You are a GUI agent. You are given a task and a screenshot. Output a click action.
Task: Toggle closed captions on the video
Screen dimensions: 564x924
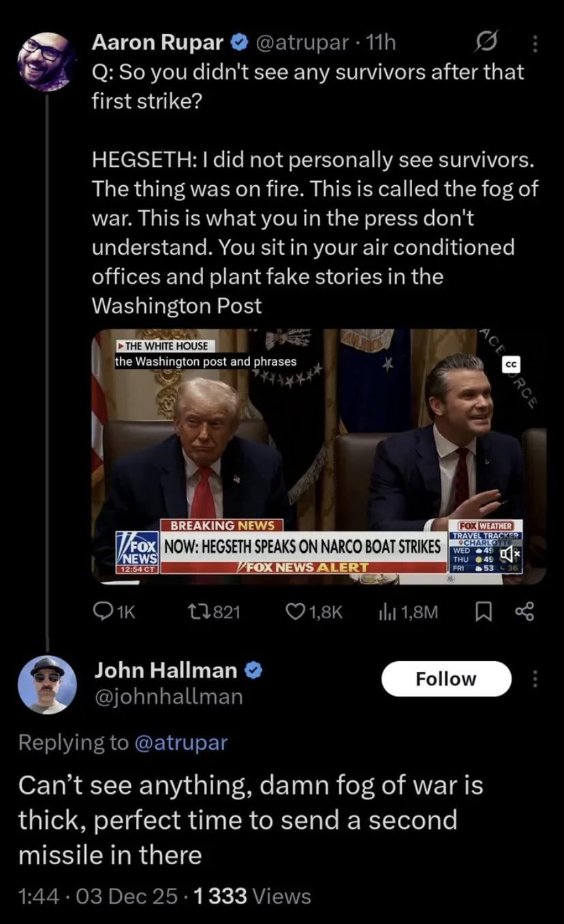(x=511, y=365)
